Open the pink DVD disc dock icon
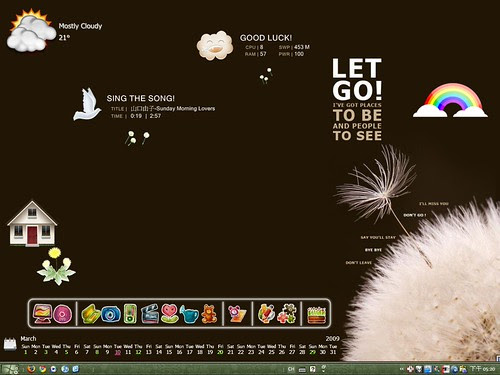The image size is (500, 375). pos(62,314)
